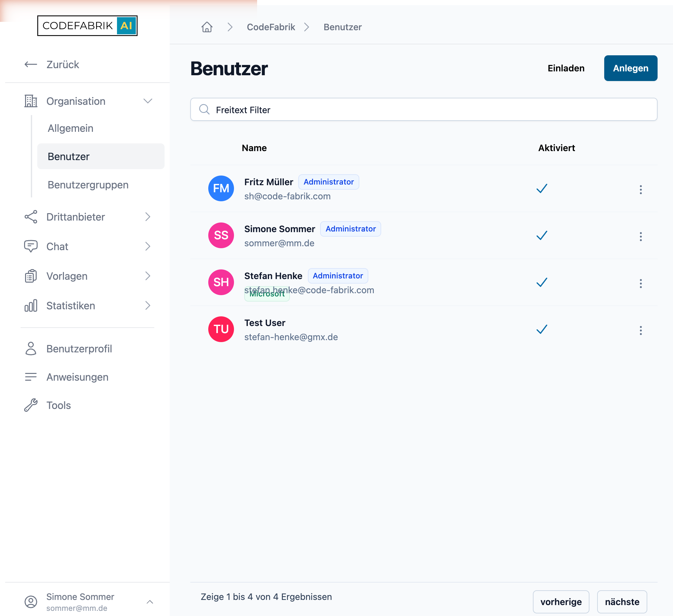This screenshot has width=673, height=616.
Task: Open the Allgemein submenu item
Action: [x=101, y=128]
